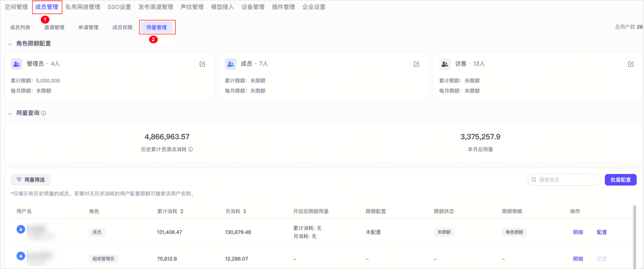Click the 3,375,257.9 monthly total
Screen dimensions: 644x269
(x=480, y=137)
